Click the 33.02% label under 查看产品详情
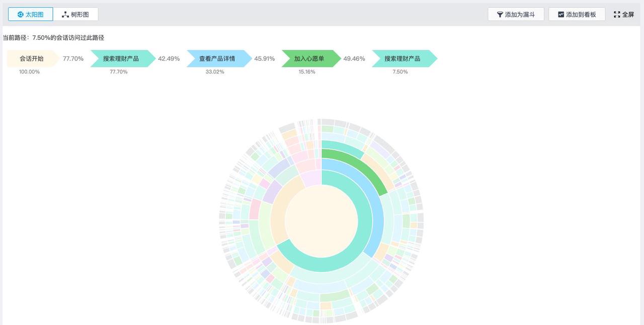The width and height of the screenshot is (644, 325). pos(215,72)
